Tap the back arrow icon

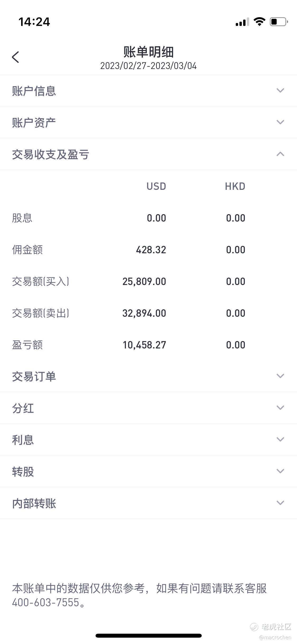click(16, 57)
